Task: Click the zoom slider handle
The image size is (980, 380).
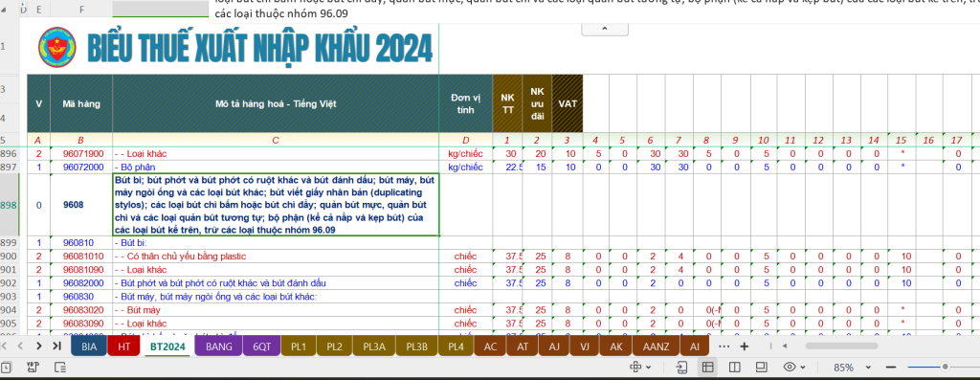Action: coord(945,367)
